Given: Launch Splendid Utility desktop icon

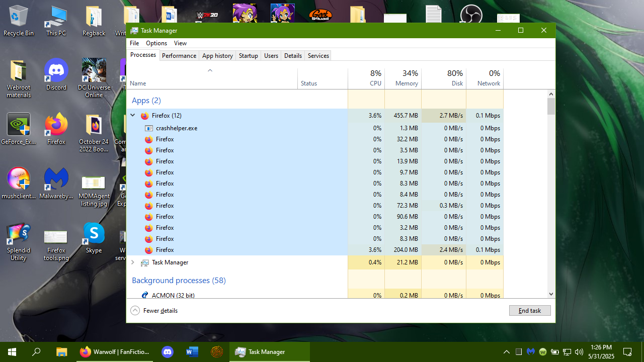Looking at the screenshot, I should coord(19,241).
